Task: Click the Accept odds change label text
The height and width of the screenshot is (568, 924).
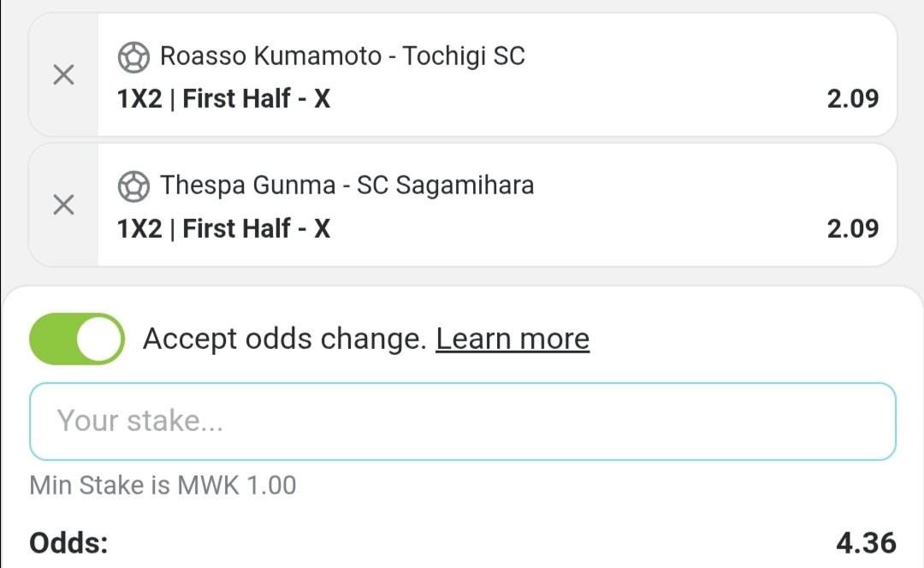Action: click(285, 339)
